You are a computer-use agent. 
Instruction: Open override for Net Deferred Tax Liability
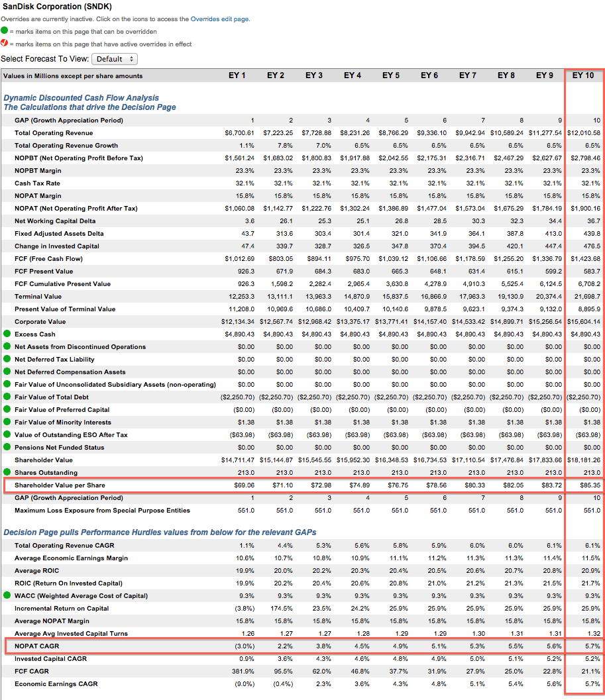pos(7,358)
